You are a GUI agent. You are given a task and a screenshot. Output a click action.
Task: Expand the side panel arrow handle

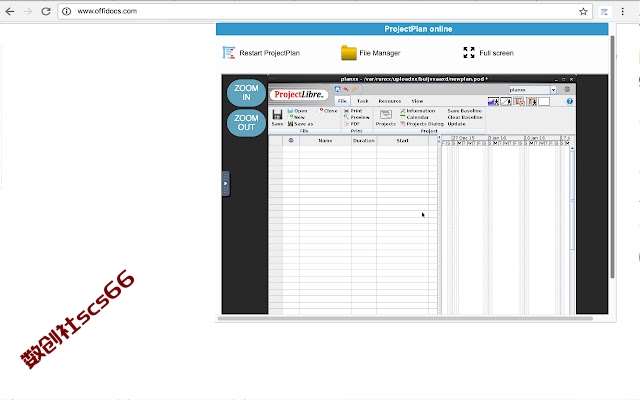click(226, 184)
